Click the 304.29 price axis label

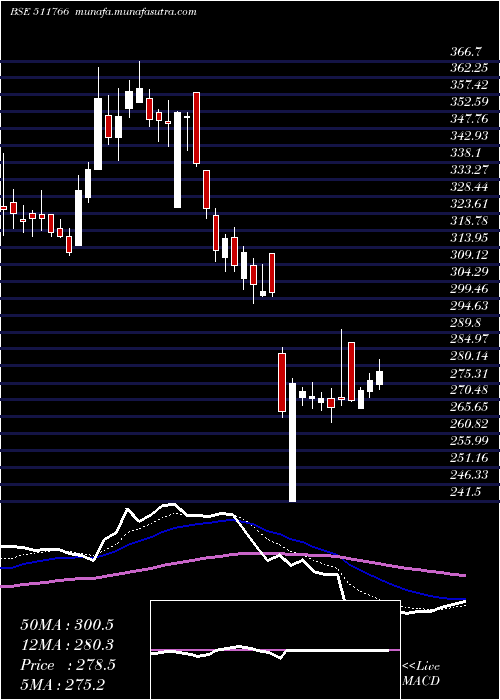tap(469, 272)
